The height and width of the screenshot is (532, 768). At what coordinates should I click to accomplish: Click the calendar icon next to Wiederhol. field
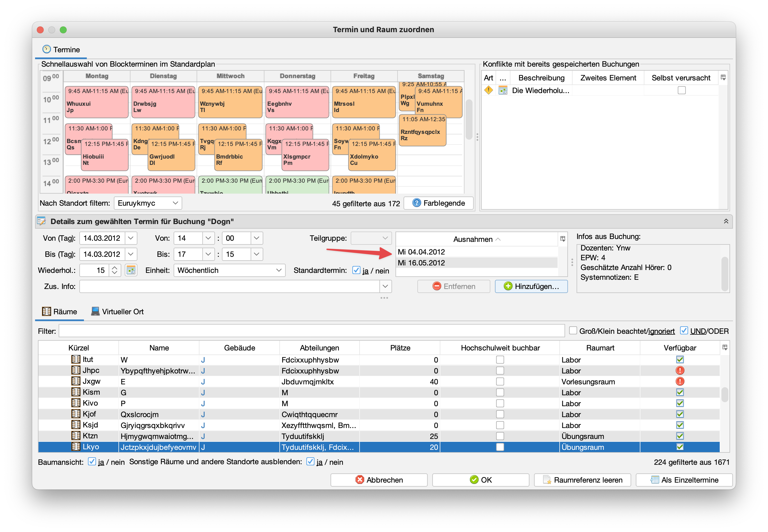131,270
